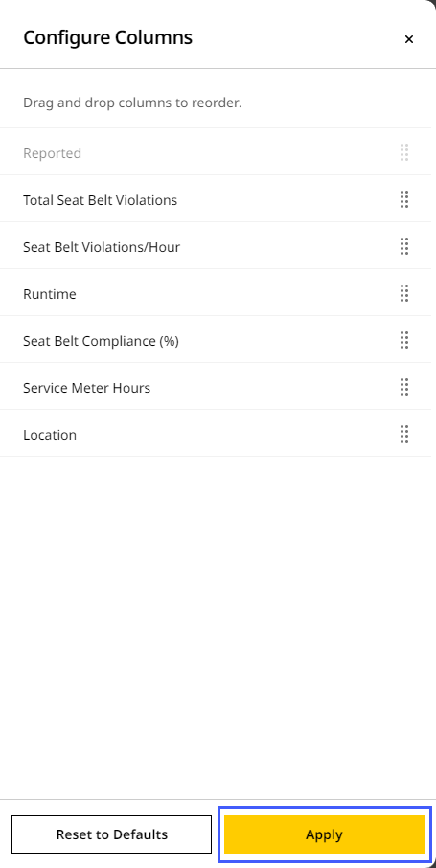Screen dimensions: 436x868
Task: Apply the column configuration
Action: [x=324, y=834]
